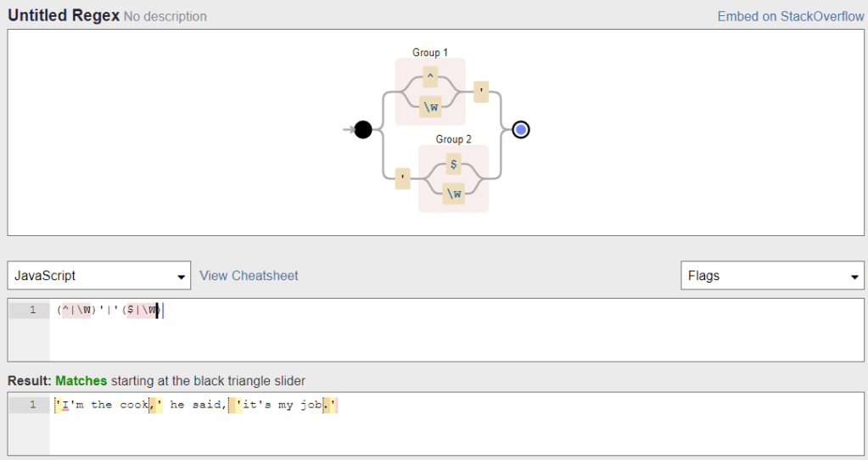Open the View Cheatsheet link
This screenshot has height=460, width=868.
(249, 276)
